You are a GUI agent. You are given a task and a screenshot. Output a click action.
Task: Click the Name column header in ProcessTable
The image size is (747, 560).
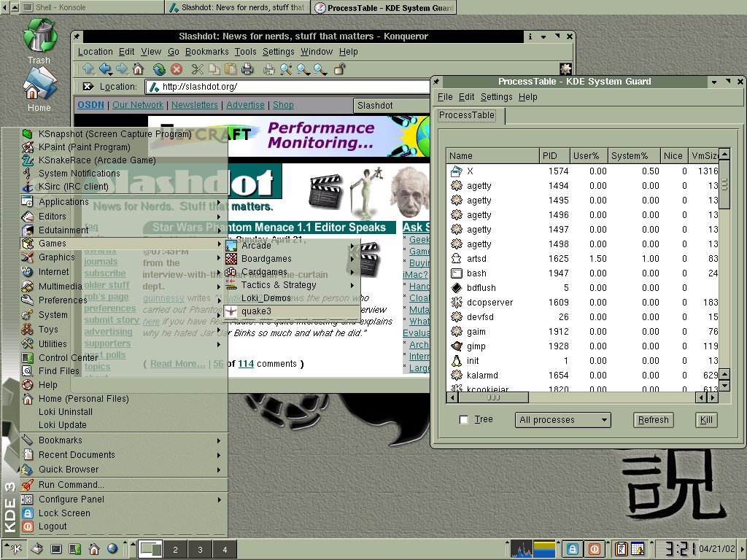point(492,156)
